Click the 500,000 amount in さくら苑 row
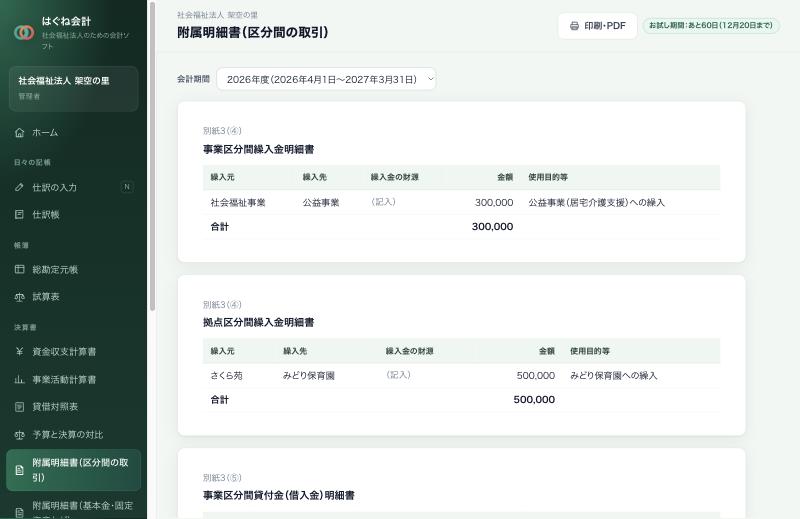 tap(536, 376)
